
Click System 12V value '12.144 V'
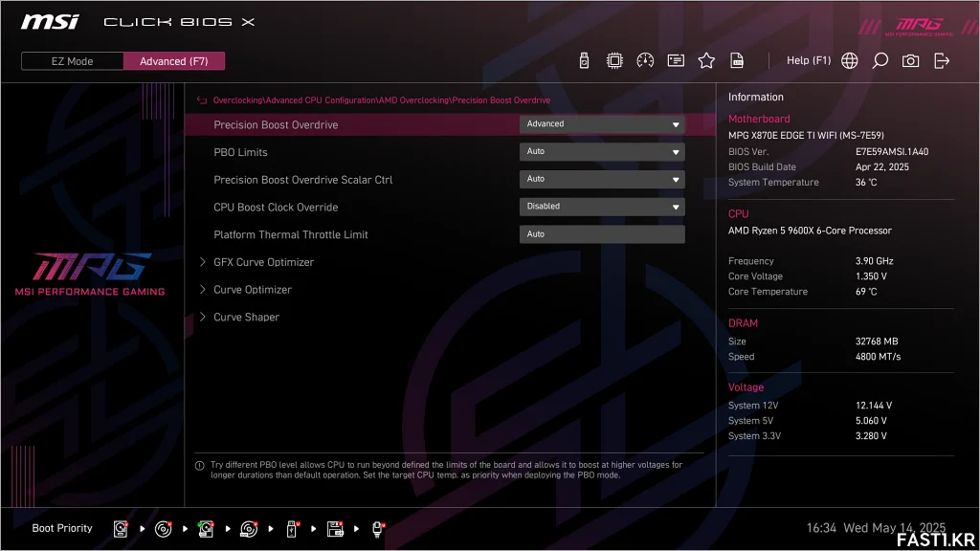pos(874,406)
